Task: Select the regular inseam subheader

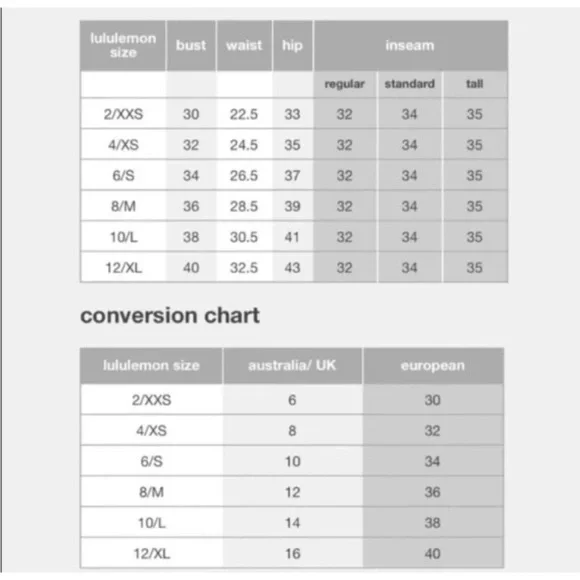Action: click(345, 84)
